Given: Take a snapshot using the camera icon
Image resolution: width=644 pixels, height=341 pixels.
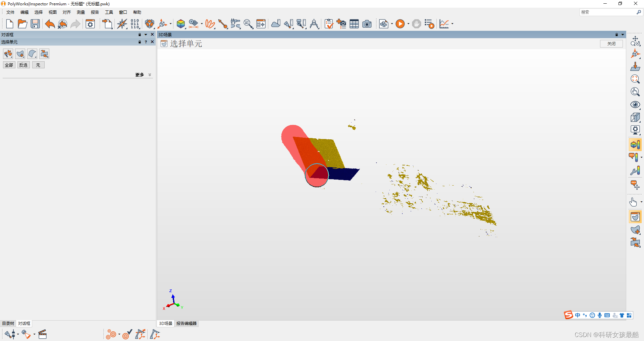Looking at the screenshot, I should pos(367,24).
